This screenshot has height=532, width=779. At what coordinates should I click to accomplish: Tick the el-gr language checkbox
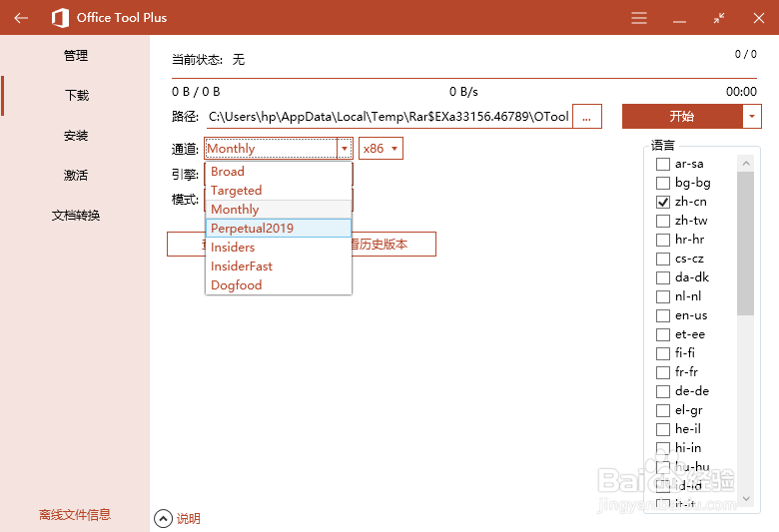[x=663, y=411]
